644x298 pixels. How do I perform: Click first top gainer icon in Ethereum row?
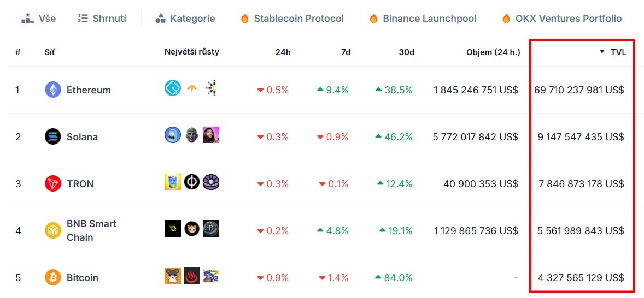coord(173,88)
